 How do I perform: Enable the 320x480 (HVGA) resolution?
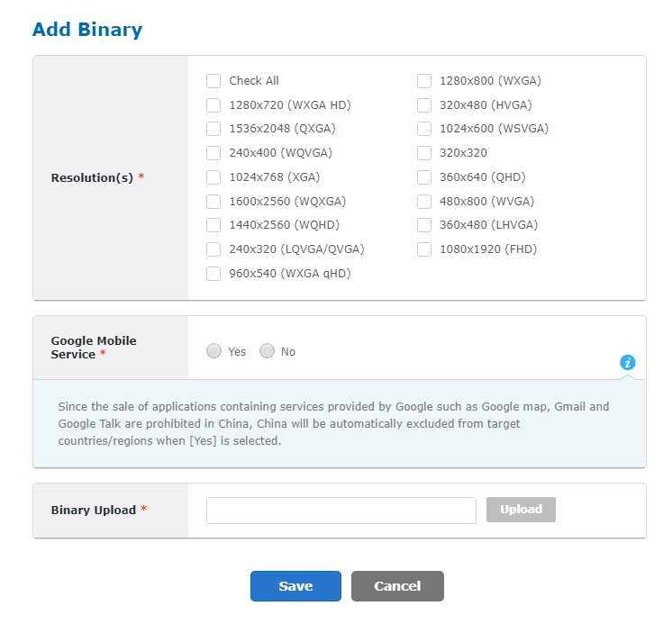(424, 105)
